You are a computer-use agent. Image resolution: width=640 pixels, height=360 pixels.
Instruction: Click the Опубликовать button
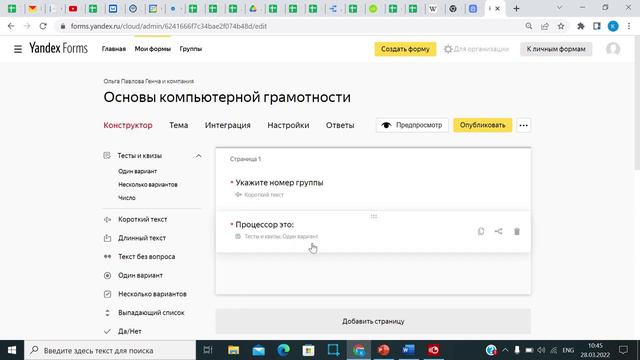point(482,125)
